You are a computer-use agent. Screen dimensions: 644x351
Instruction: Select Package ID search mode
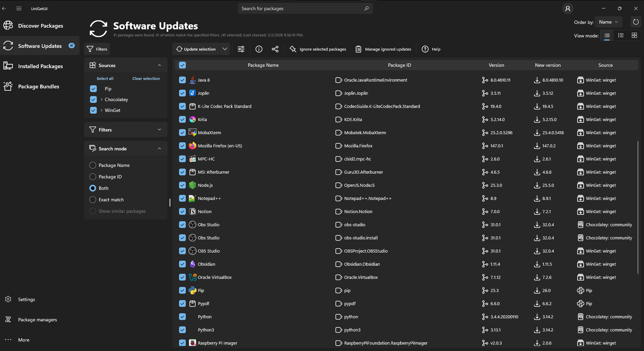coord(93,177)
